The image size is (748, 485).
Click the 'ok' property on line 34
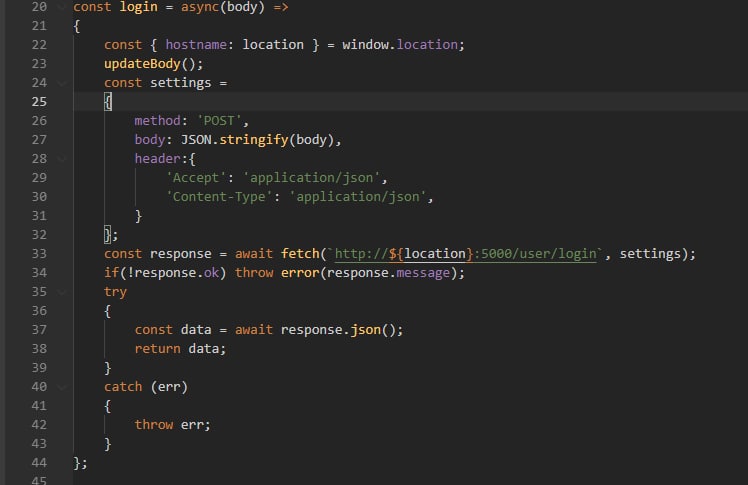point(211,273)
